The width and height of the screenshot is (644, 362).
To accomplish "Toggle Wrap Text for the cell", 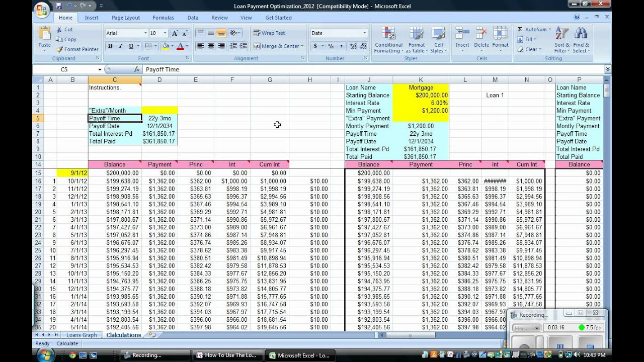I will pyautogui.click(x=269, y=33).
